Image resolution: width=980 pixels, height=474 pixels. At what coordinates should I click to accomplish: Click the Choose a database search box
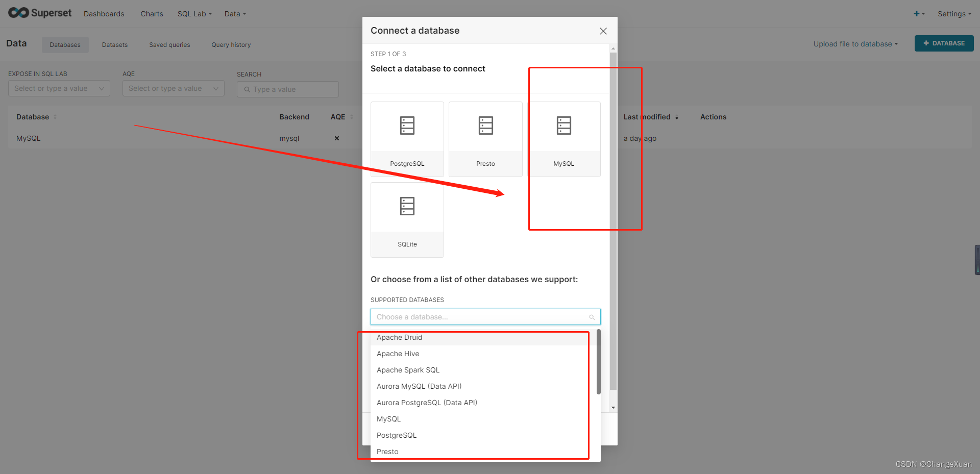tap(485, 317)
